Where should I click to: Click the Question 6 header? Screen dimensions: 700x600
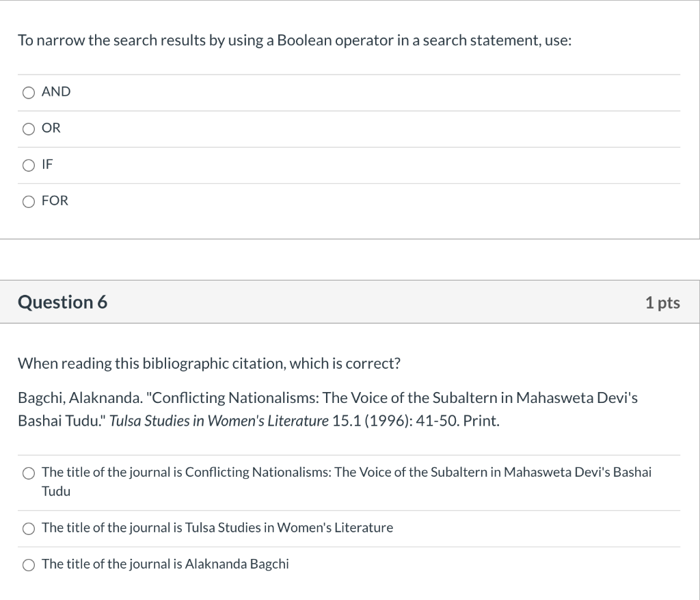coord(63,302)
